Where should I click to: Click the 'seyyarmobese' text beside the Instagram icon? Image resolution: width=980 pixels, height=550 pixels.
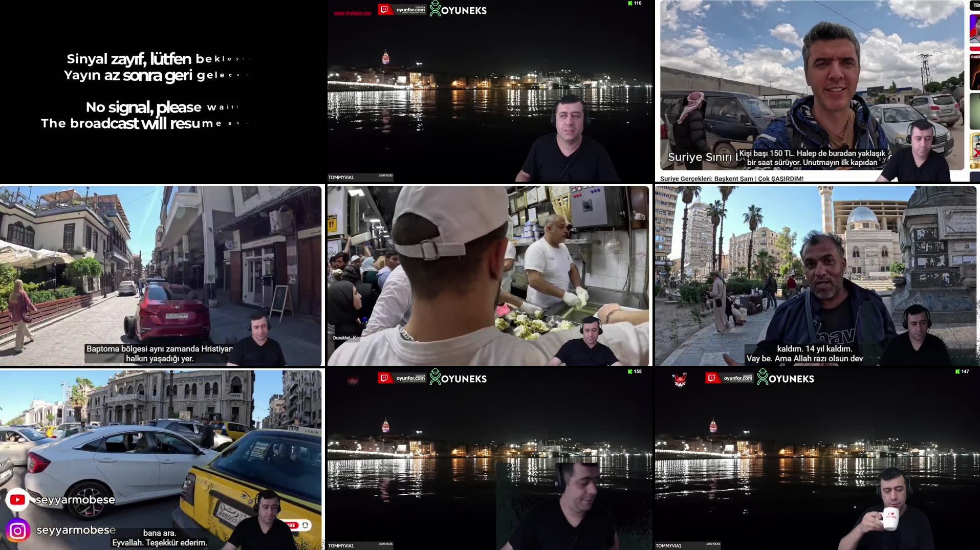(76, 530)
